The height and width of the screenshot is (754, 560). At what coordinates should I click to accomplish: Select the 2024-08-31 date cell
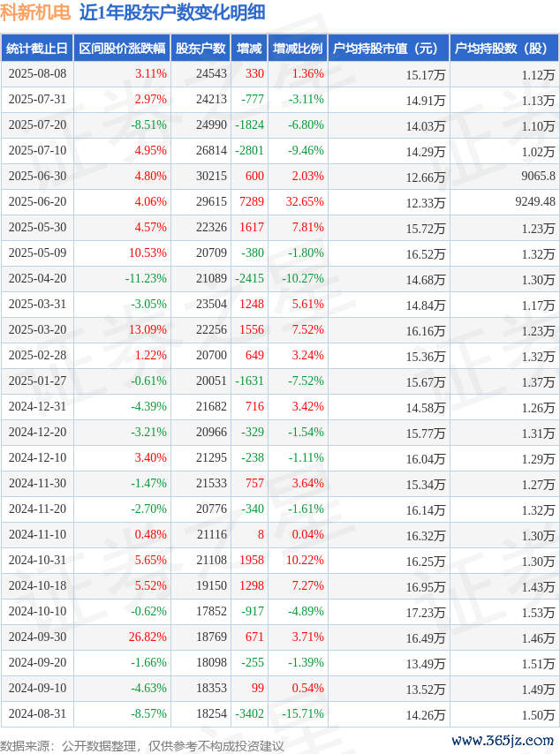point(37,714)
